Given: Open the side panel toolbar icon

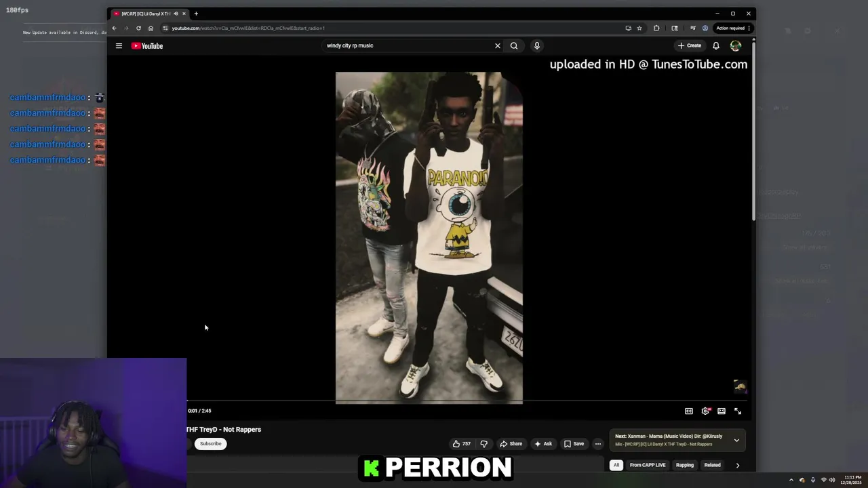Looking at the screenshot, I should (x=675, y=28).
